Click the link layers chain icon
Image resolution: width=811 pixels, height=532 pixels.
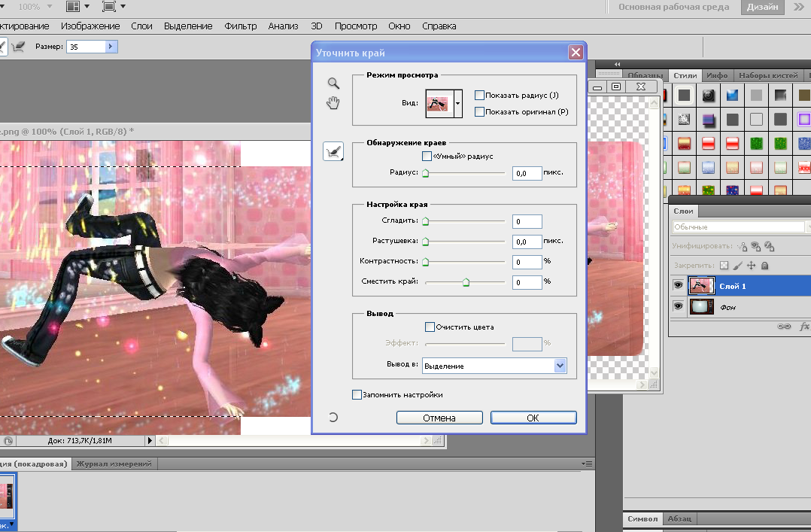(784, 327)
